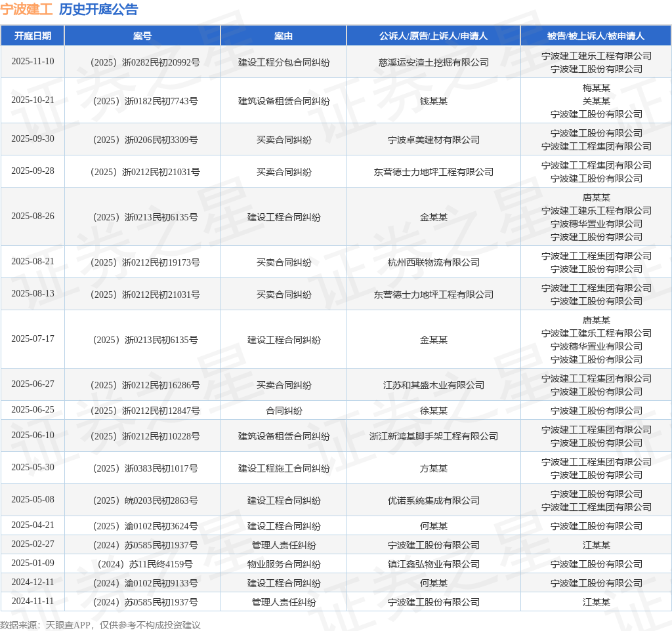Select date cell 2025-05-08
This screenshot has height=631, width=672.
click(x=33, y=499)
